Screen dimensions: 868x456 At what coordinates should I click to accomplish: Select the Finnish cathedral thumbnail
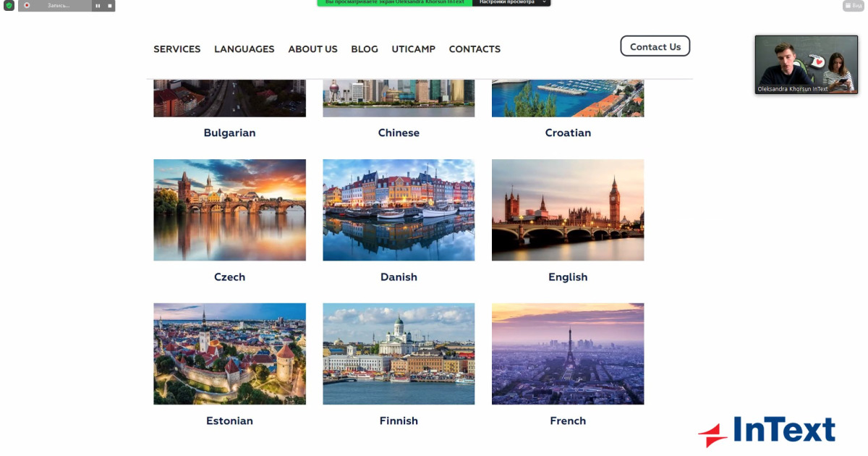click(399, 354)
